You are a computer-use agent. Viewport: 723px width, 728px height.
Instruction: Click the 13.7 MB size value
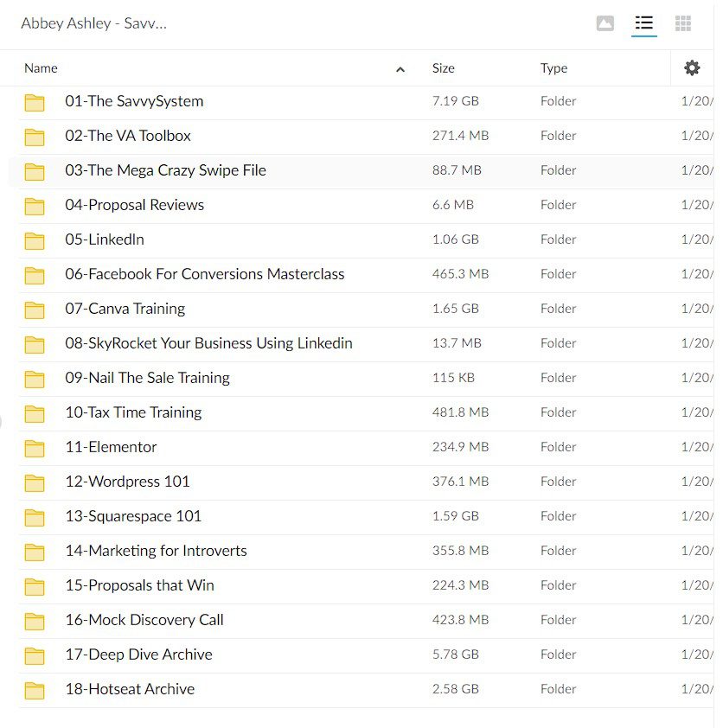point(457,343)
